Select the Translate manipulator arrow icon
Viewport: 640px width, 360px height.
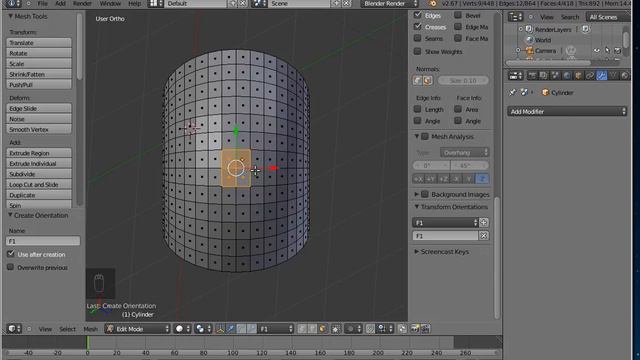click(x=231, y=329)
